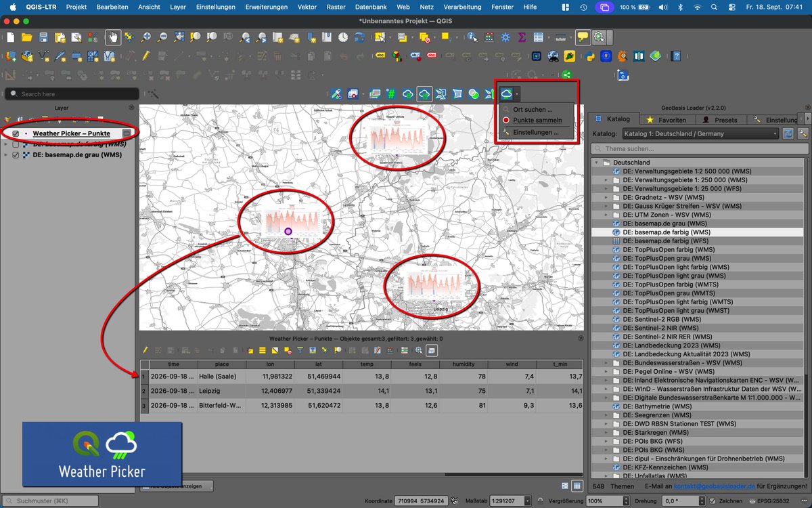This screenshot has height=508, width=812.
Task: Click the Vergrößerung 100% field
Action: 606,501
